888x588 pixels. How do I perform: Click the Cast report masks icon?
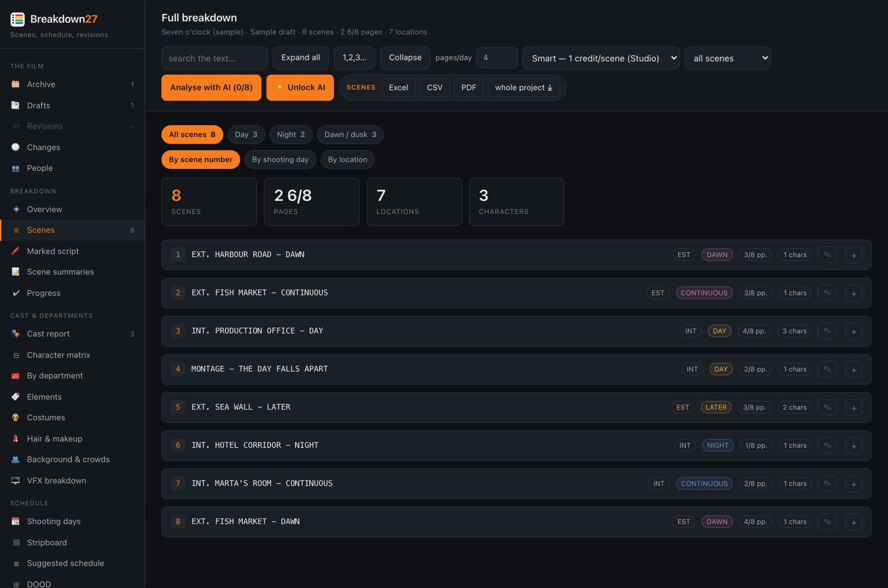pos(16,334)
